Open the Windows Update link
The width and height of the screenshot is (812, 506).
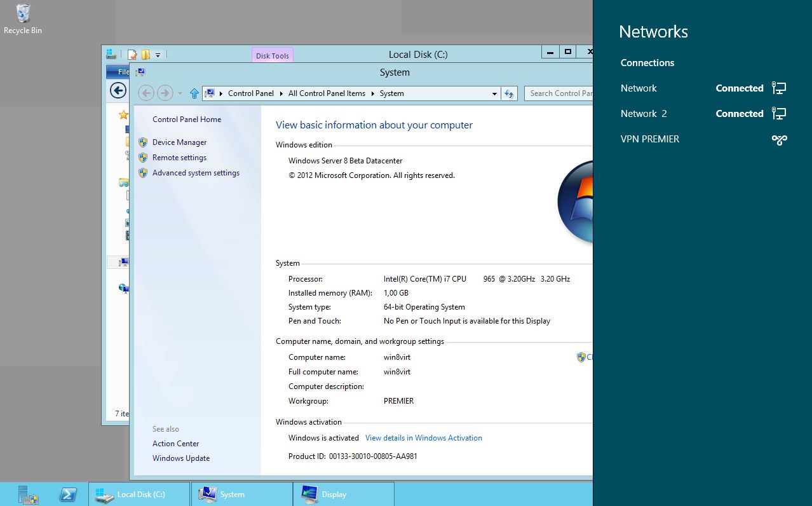pyautogui.click(x=181, y=458)
